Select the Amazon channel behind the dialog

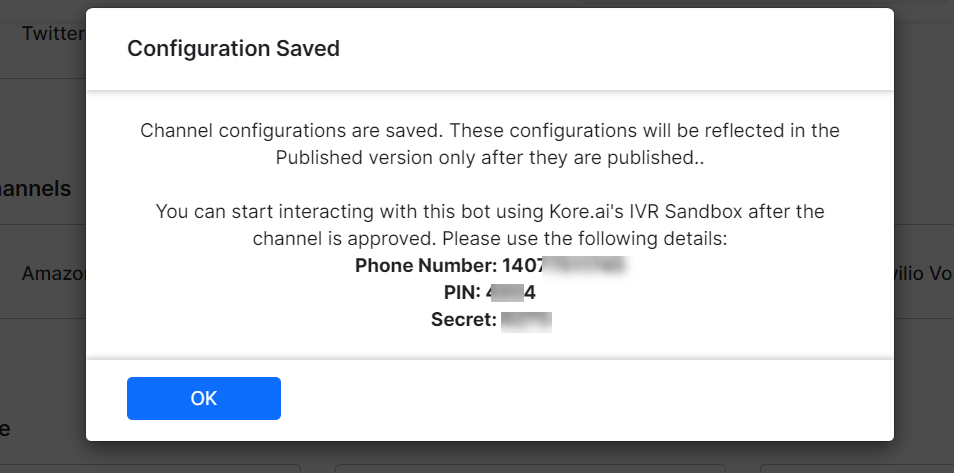55,273
